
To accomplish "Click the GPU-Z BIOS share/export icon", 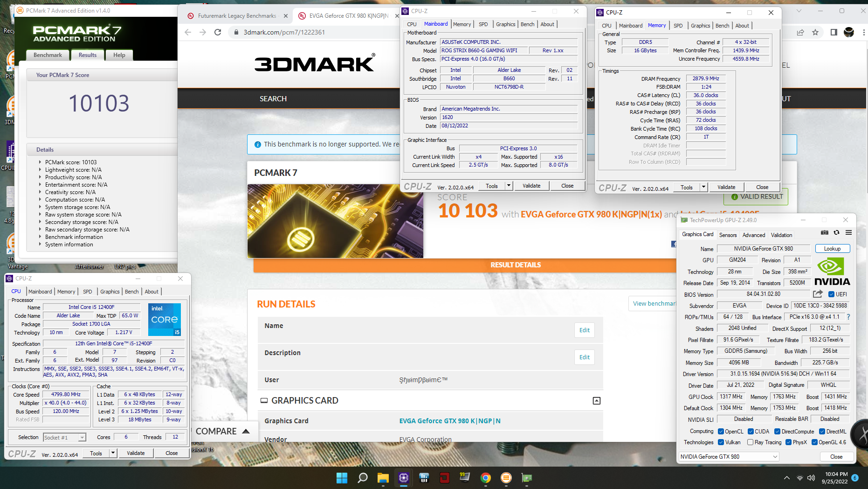I will click(x=818, y=294).
